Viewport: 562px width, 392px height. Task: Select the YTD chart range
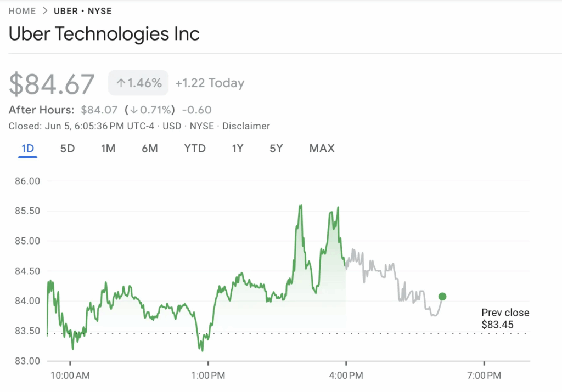point(195,149)
